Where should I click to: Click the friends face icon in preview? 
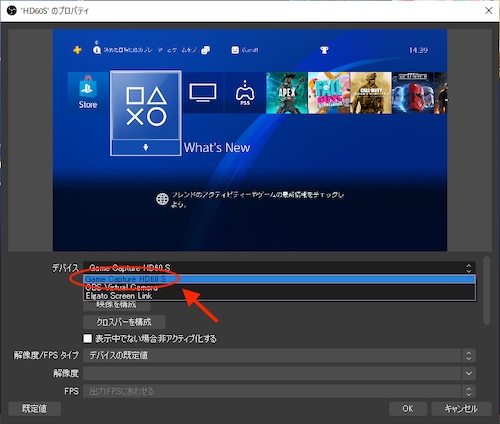coord(235,50)
